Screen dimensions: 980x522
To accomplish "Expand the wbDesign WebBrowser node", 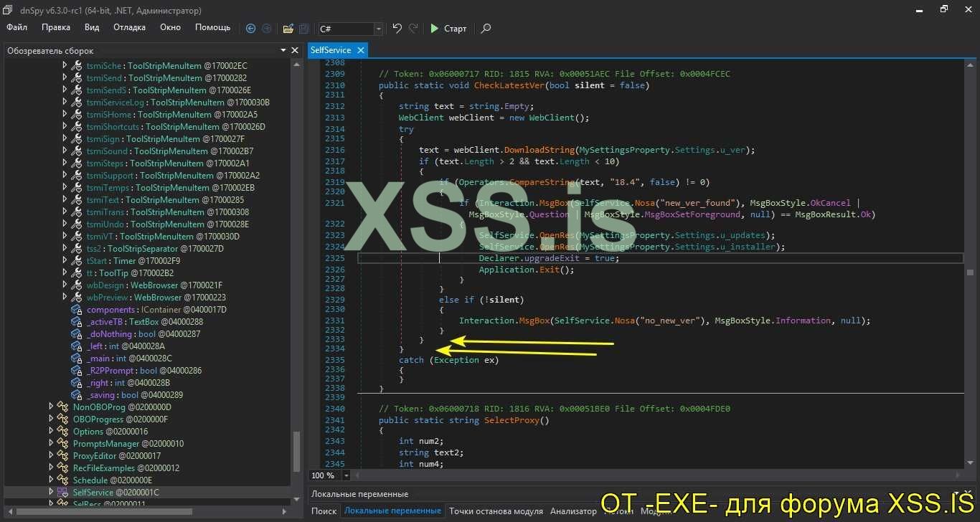I will click(65, 285).
